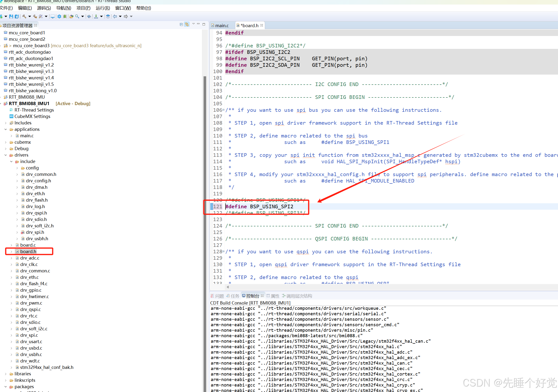The image size is (558, 392).
Task: Collapse the drivers folder
Action: point(5,155)
